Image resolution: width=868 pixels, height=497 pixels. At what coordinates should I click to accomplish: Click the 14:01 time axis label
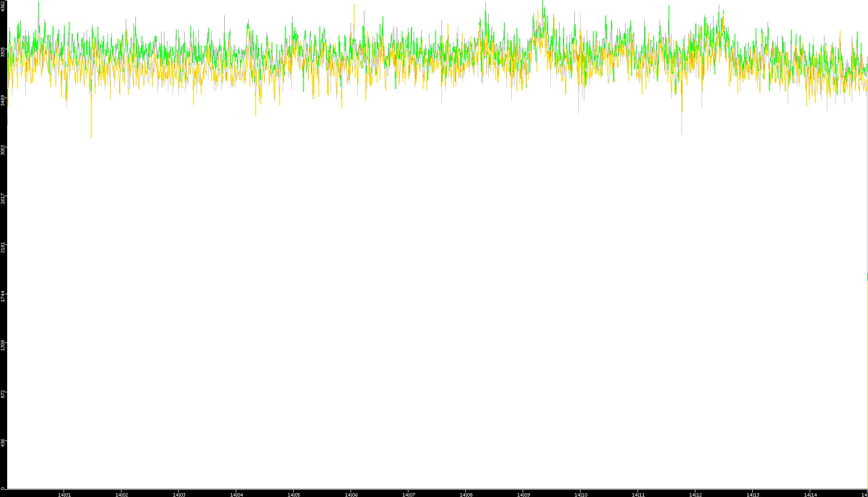64,495
